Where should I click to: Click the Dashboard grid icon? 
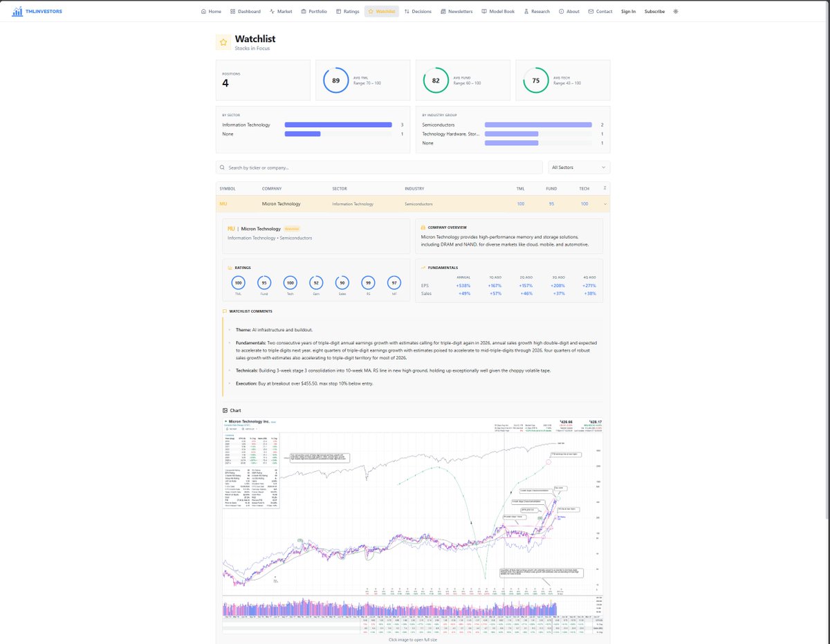(232, 12)
